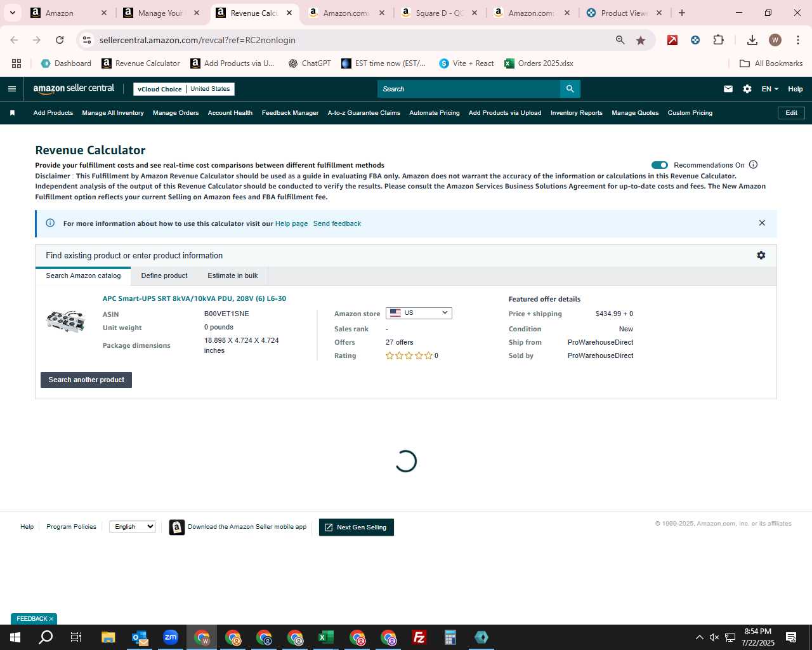Open A-to-z Guarantee Claims

(x=364, y=113)
